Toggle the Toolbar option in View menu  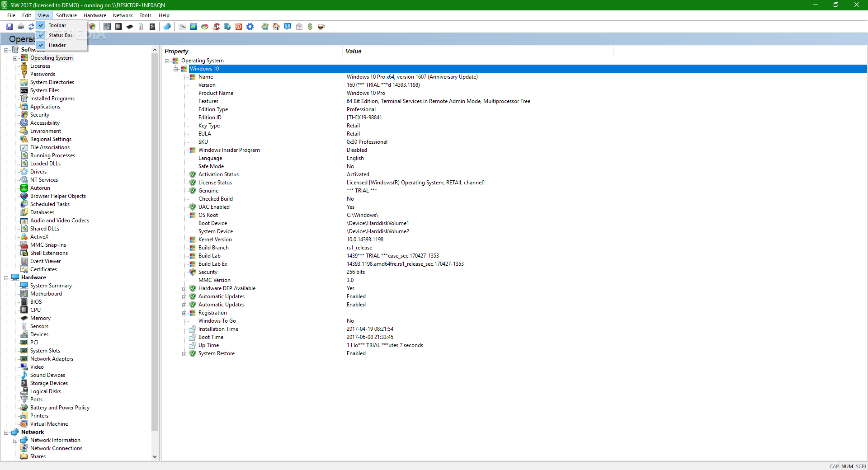pyautogui.click(x=61, y=25)
